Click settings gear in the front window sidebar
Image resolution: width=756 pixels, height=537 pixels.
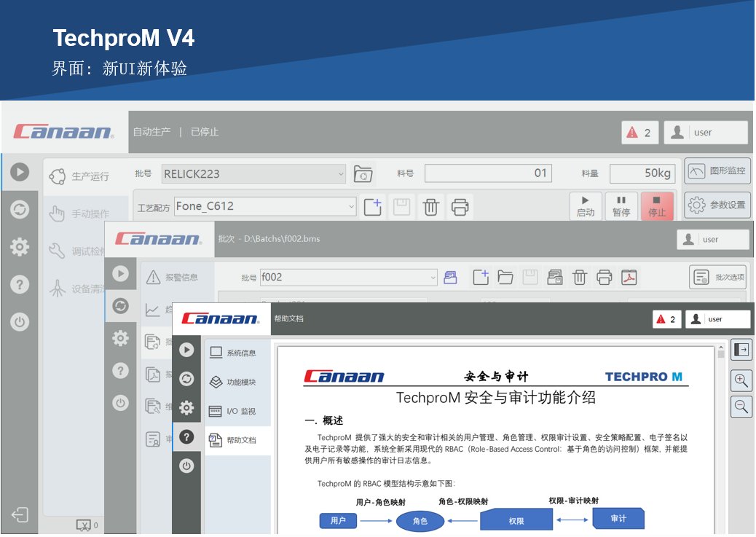(x=186, y=408)
